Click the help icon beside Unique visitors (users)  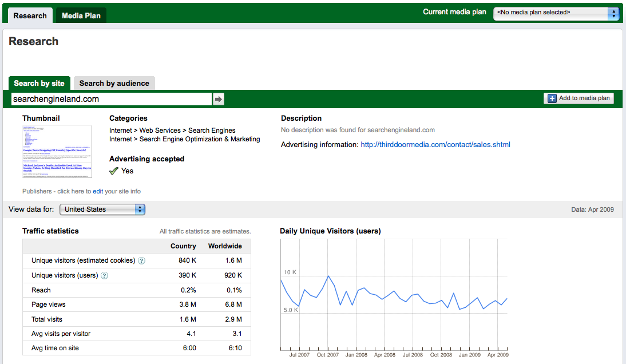pos(105,276)
